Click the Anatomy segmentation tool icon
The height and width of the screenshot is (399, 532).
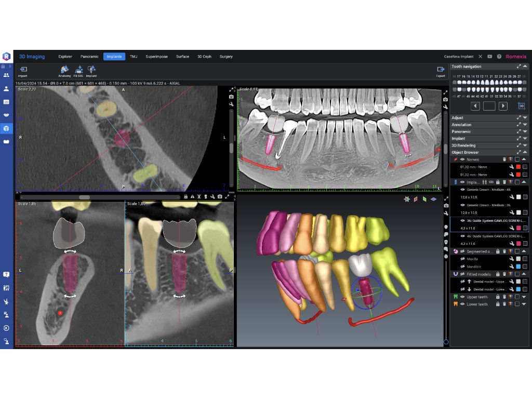pyautogui.click(x=64, y=69)
